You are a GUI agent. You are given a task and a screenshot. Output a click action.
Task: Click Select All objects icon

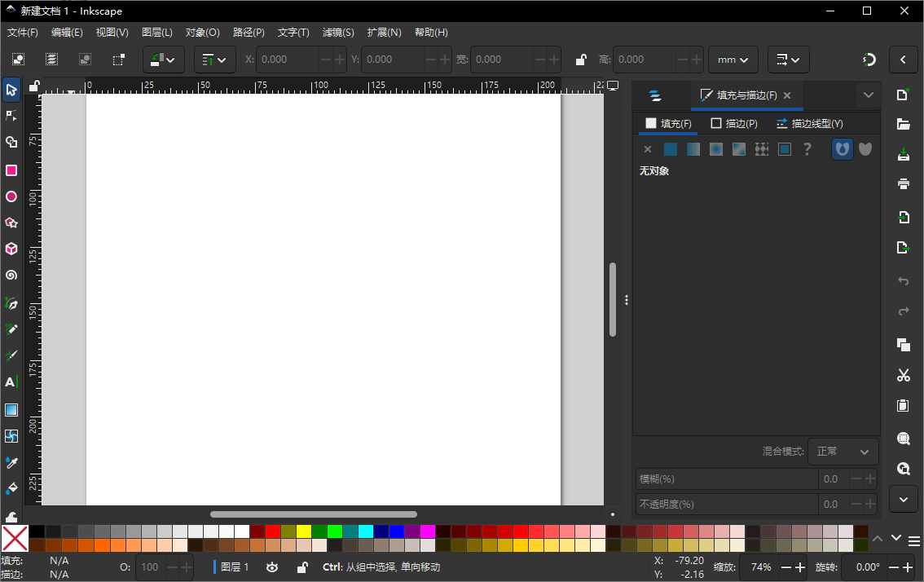(18, 59)
